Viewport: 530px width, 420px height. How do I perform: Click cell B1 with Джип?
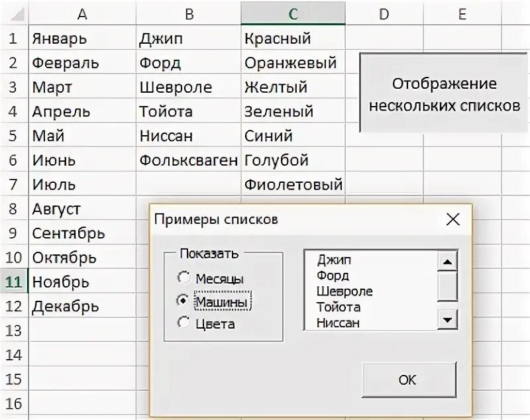tap(189, 38)
